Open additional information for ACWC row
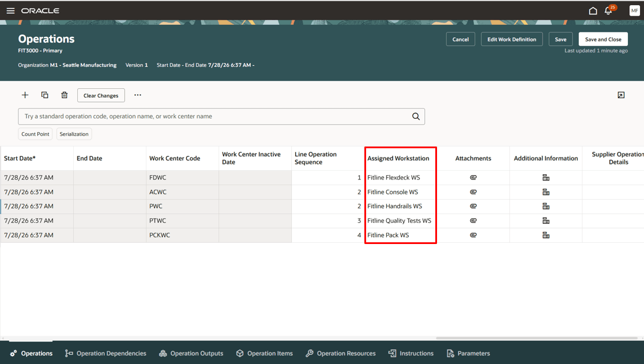This screenshot has width=644, height=364. 546,192
